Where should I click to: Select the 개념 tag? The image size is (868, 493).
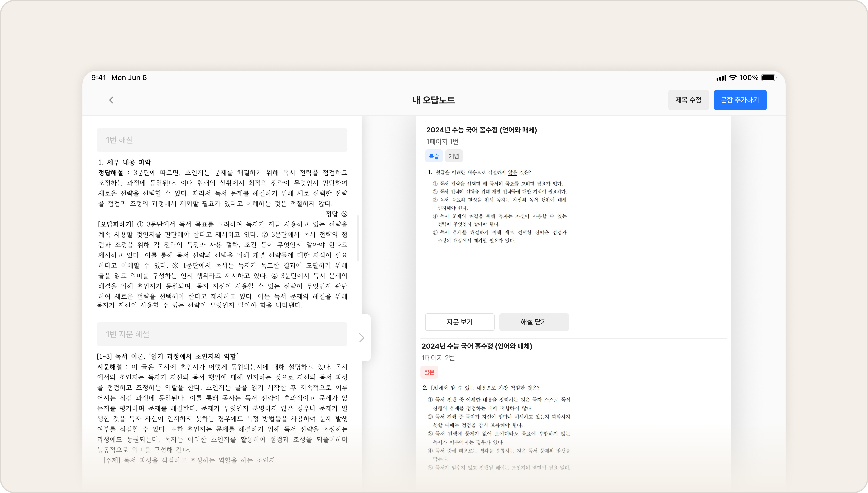pos(454,156)
